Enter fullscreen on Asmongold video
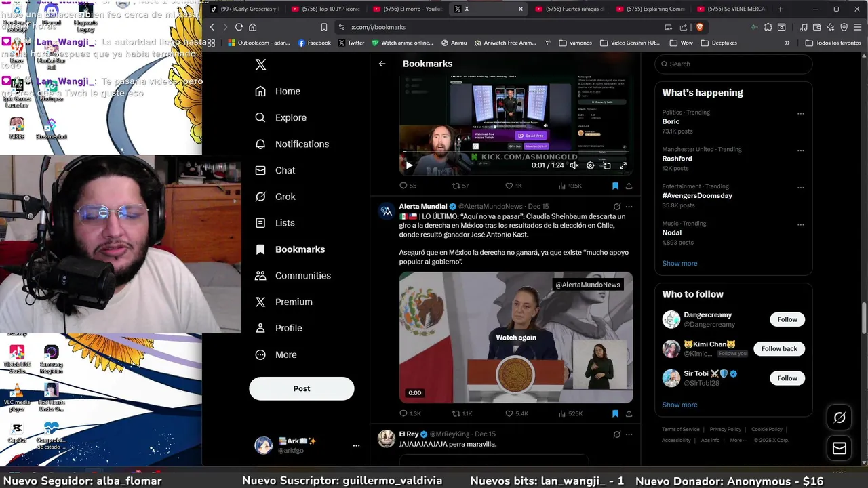 tap(623, 165)
